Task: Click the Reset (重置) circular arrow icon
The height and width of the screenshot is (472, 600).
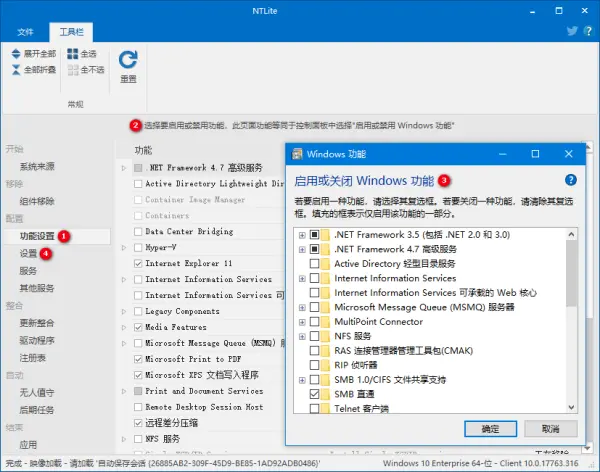Action: point(128,60)
